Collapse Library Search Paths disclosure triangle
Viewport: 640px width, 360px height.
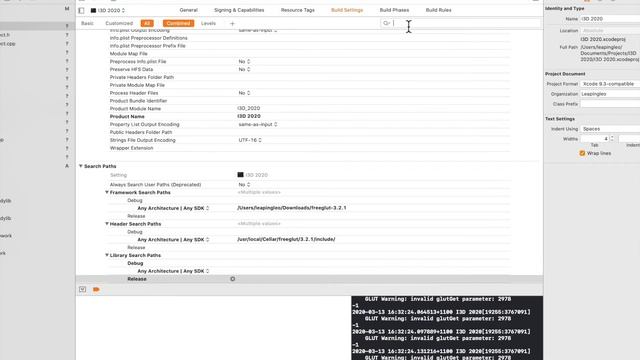point(107,255)
